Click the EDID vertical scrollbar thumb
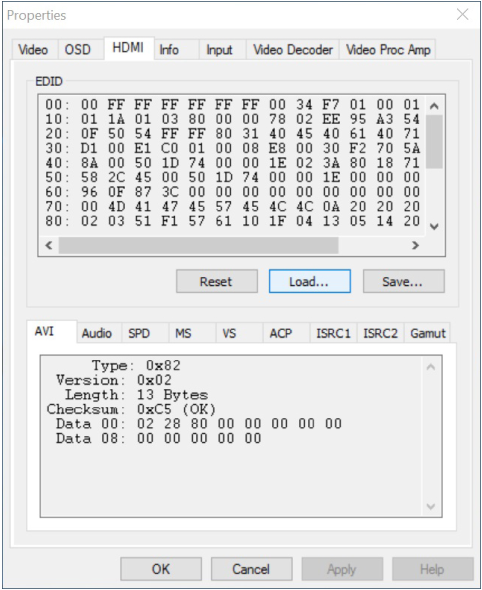Screen dimensions: 482x590 pyautogui.click(x=434, y=141)
